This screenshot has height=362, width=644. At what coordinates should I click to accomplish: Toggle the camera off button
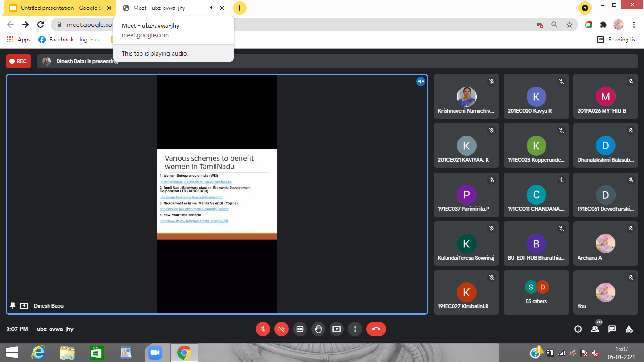281,329
